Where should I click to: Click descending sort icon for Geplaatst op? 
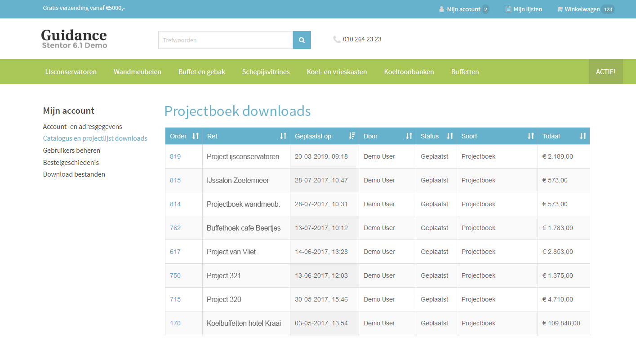352,136
